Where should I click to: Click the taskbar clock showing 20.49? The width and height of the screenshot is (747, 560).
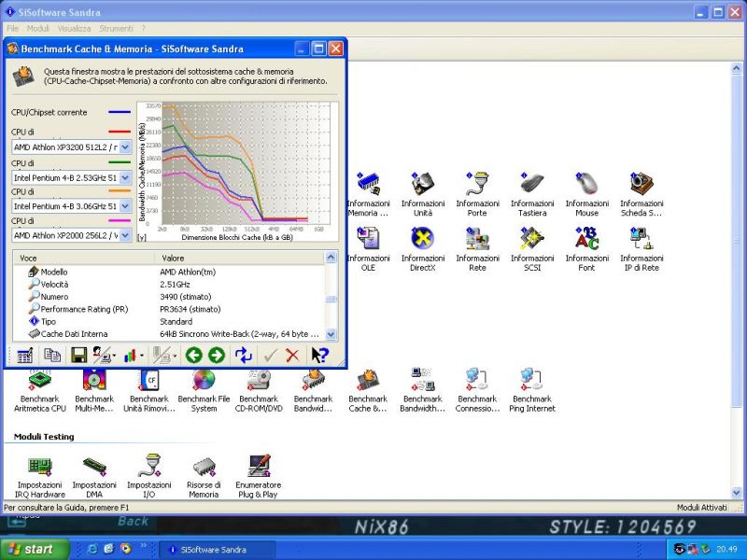coord(727,549)
